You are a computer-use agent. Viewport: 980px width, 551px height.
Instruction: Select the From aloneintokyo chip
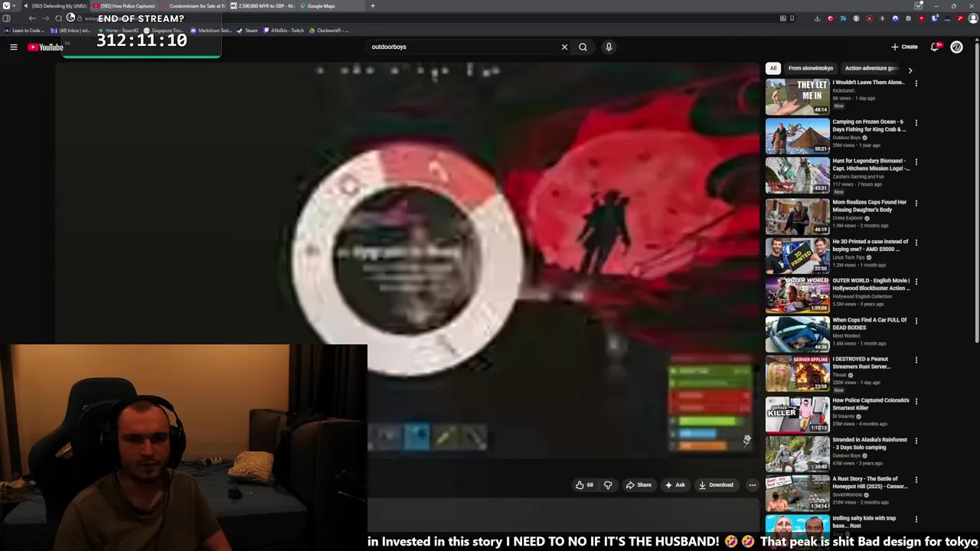click(x=811, y=68)
